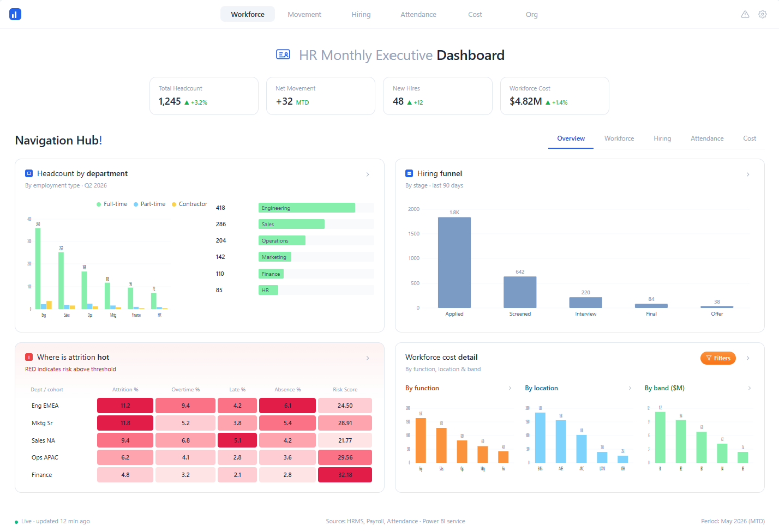Viewport: 779px width, 532px height.
Task: Open the settings gear icon
Action: point(763,14)
